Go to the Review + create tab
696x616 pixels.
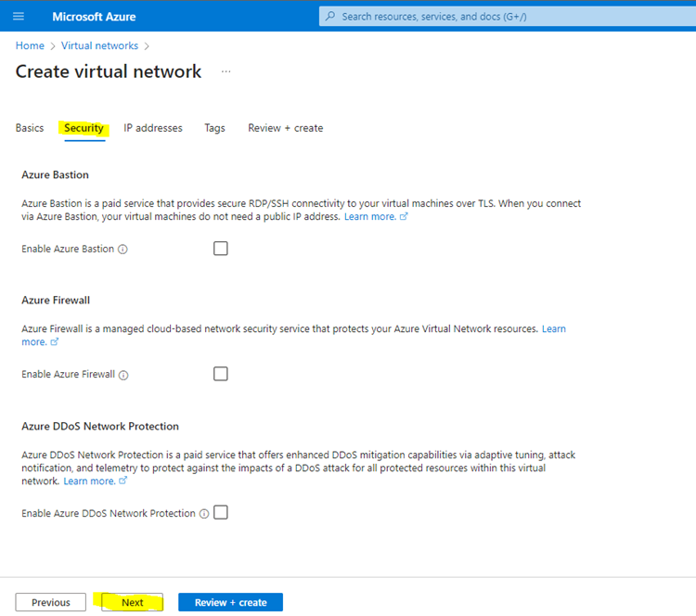coord(286,128)
